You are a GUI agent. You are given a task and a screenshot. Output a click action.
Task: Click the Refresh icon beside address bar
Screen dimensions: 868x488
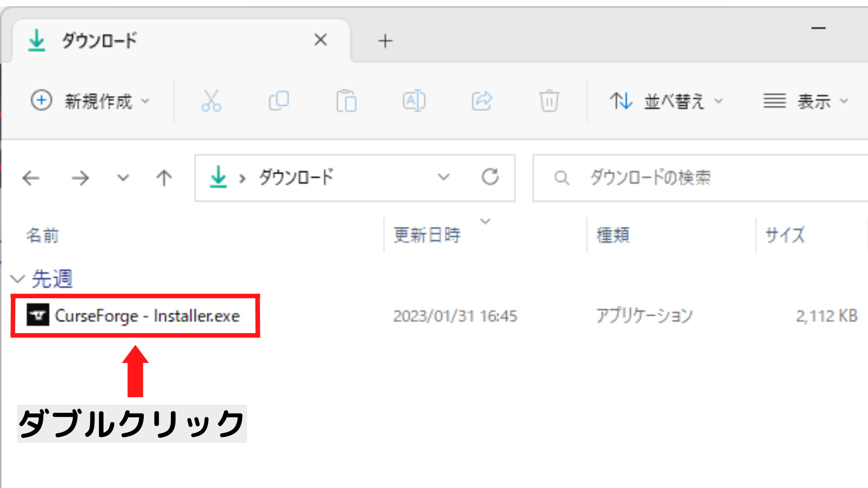(490, 177)
